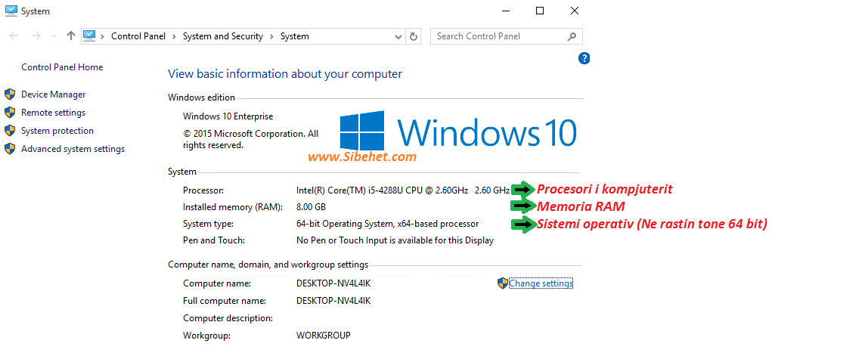Click the Windows 10 logo image
868x356 pixels.
point(457,130)
